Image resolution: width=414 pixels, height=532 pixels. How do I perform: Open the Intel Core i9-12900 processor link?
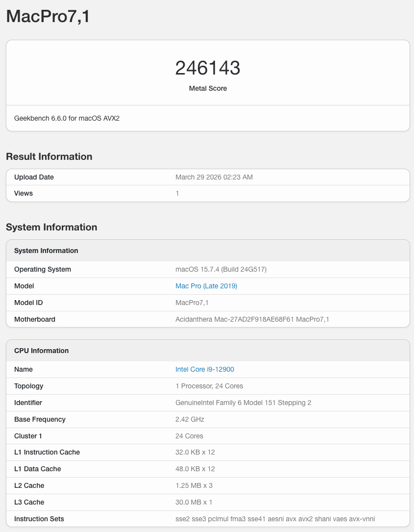point(204,369)
